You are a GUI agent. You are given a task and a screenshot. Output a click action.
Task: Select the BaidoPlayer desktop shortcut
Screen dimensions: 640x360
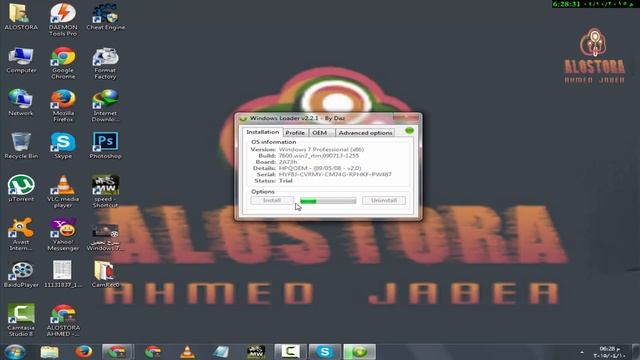pyautogui.click(x=21, y=275)
